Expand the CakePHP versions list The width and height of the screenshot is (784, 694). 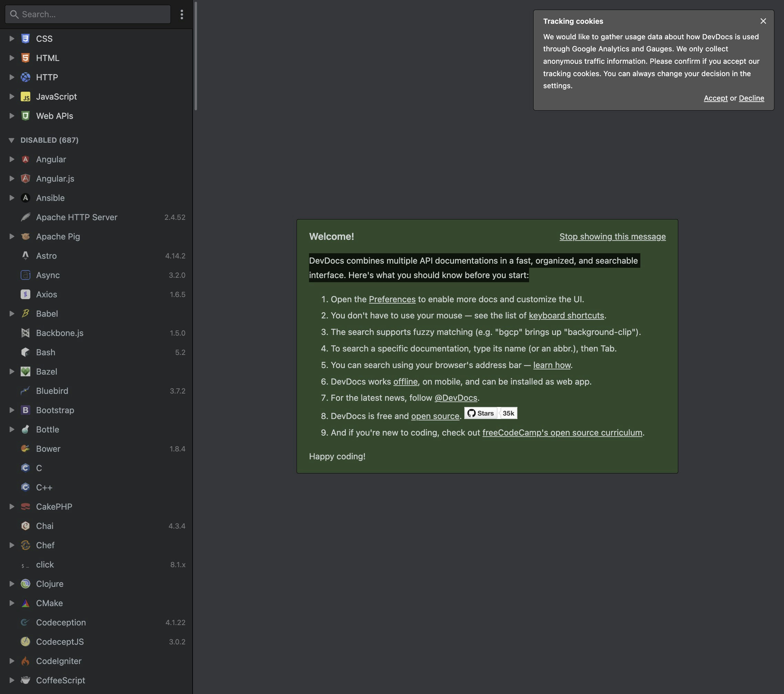click(12, 507)
